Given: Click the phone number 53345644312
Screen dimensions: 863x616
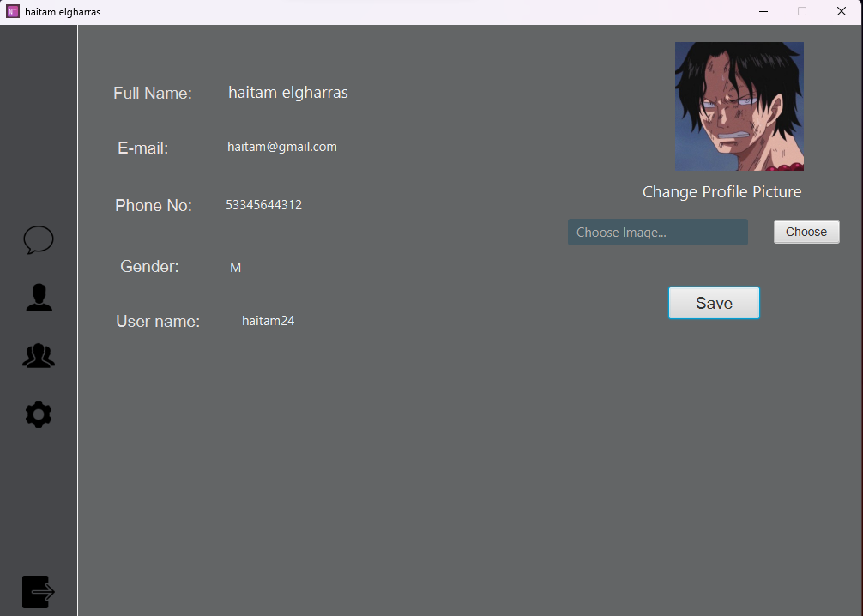Looking at the screenshot, I should click(263, 205).
